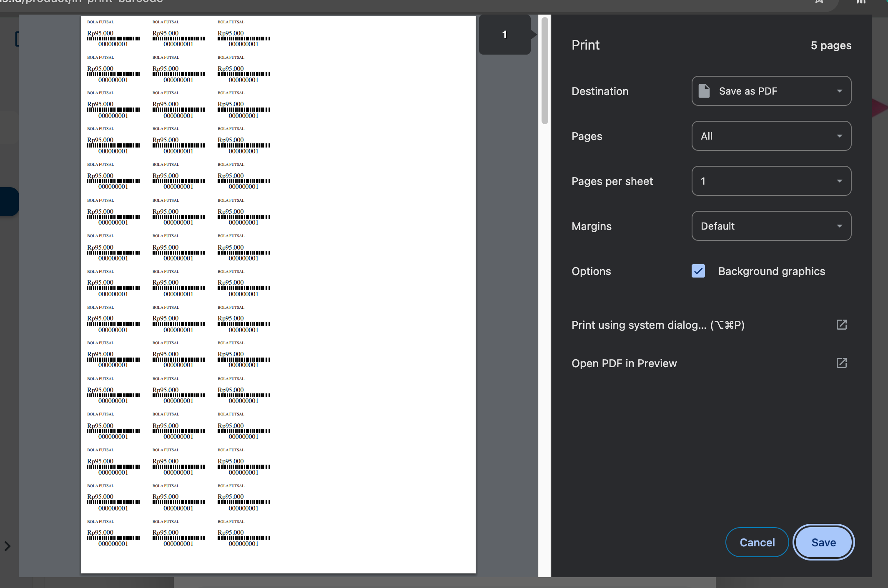
Task: Open the Pages per sheet dropdown
Action: (x=771, y=181)
